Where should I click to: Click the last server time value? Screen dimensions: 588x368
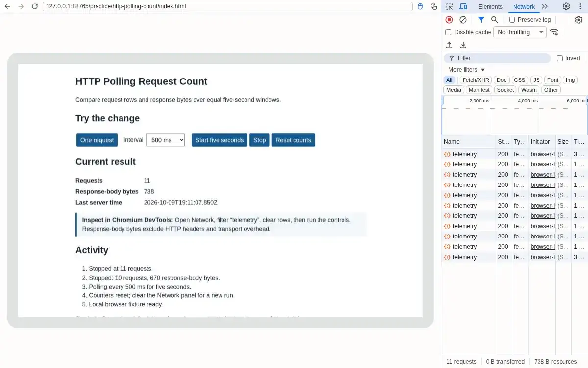point(180,202)
